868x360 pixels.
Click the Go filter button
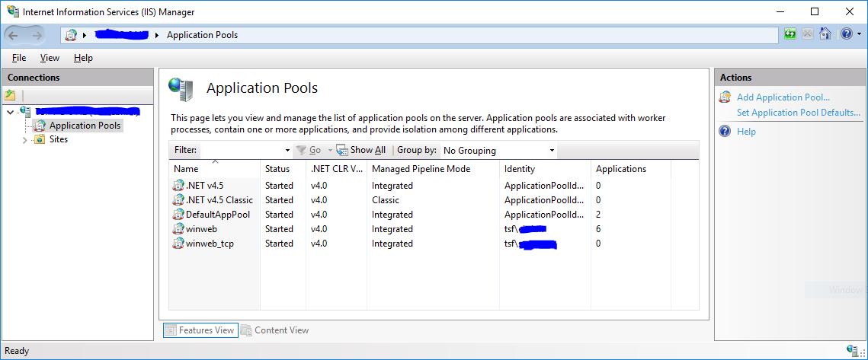pyautogui.click(x=309, y=150)
